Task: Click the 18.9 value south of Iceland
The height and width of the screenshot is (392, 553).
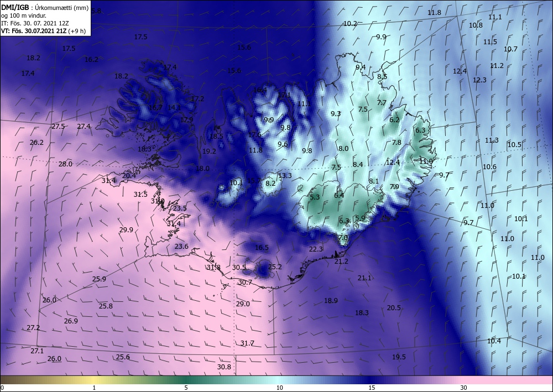Action: pyautogui.click(x=331, y=301)
